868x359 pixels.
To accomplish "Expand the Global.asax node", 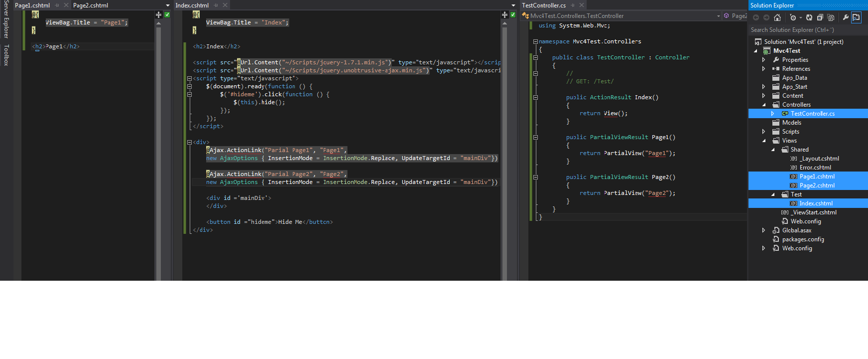I will click(x=764, y=230).
